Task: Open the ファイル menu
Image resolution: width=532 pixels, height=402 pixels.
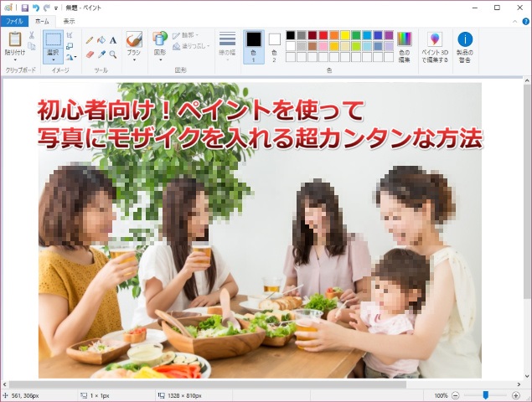Action: tap(14, 21)
